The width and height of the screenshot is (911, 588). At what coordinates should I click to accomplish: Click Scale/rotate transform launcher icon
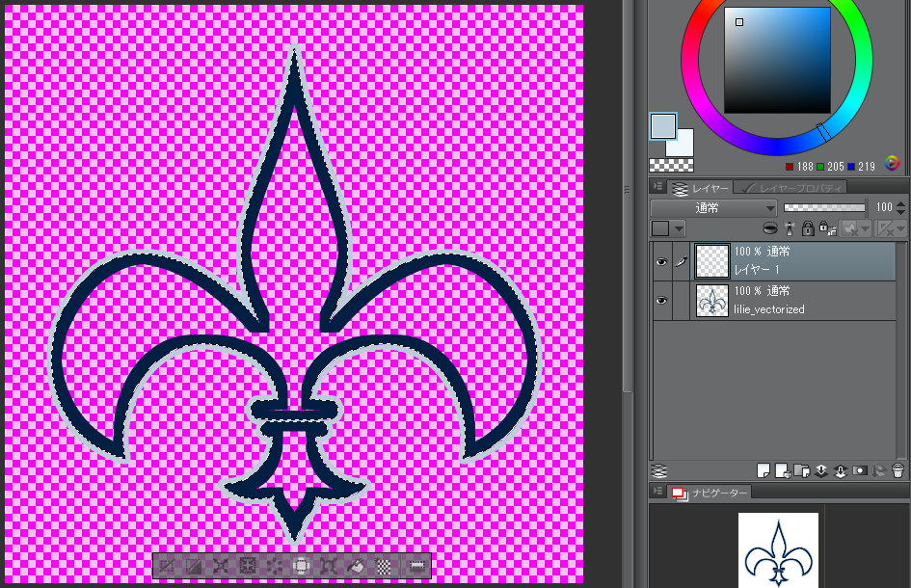coord(329,566)
